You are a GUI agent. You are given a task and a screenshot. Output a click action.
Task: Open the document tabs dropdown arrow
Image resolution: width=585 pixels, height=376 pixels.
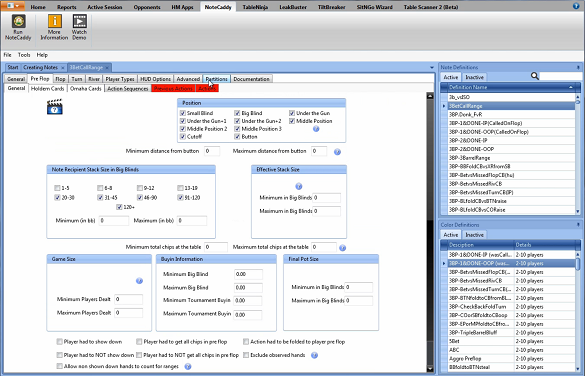point(432,68)
